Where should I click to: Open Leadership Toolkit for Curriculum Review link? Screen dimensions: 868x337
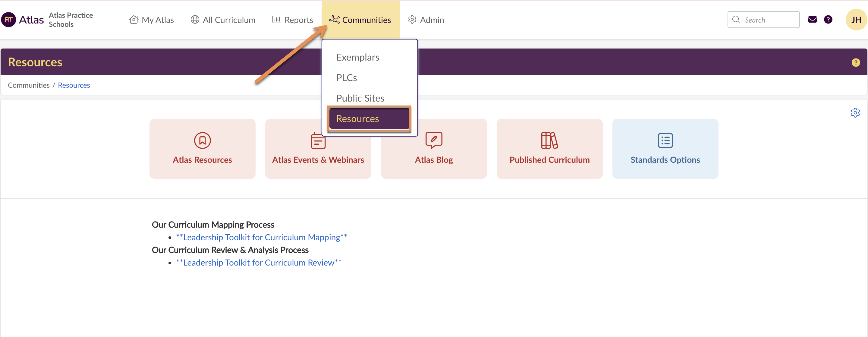pos(259,263)
